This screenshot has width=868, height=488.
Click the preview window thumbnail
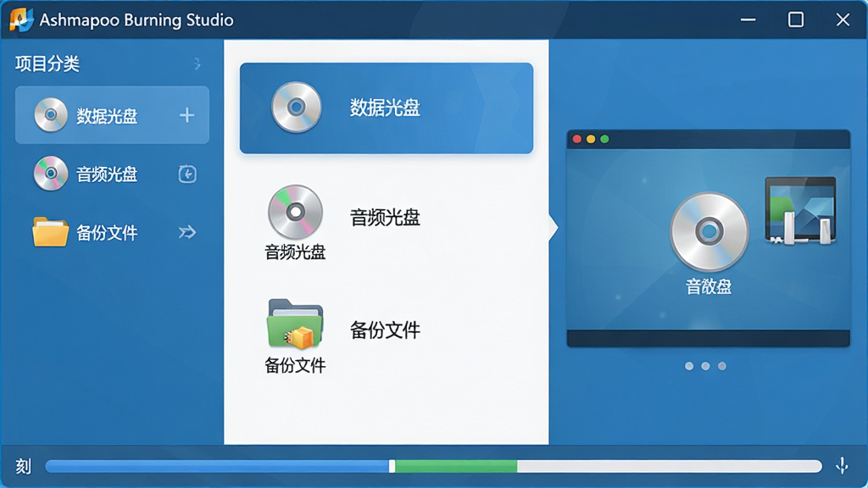pyautogui.click(x=709, y=238)
